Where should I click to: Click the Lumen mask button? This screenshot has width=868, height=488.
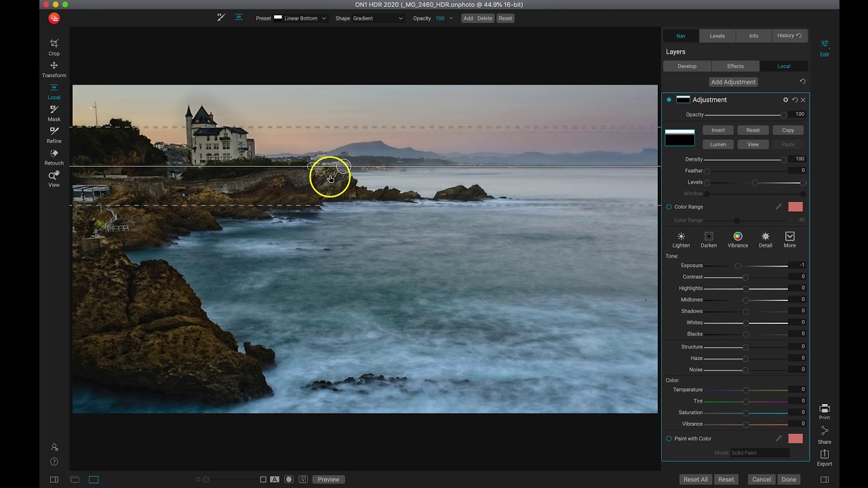point(718,144)
